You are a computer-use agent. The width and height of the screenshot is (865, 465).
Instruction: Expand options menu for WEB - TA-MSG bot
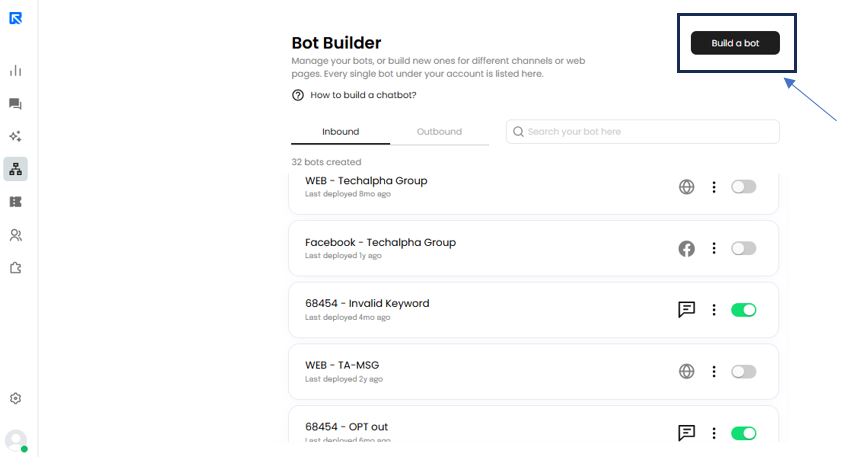714,371
